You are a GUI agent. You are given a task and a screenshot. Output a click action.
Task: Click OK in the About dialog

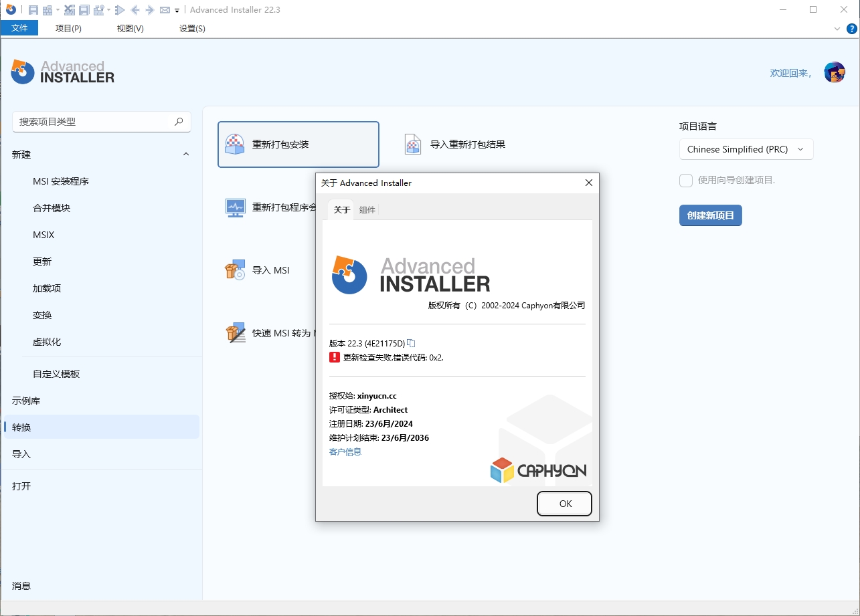point(565,504)
